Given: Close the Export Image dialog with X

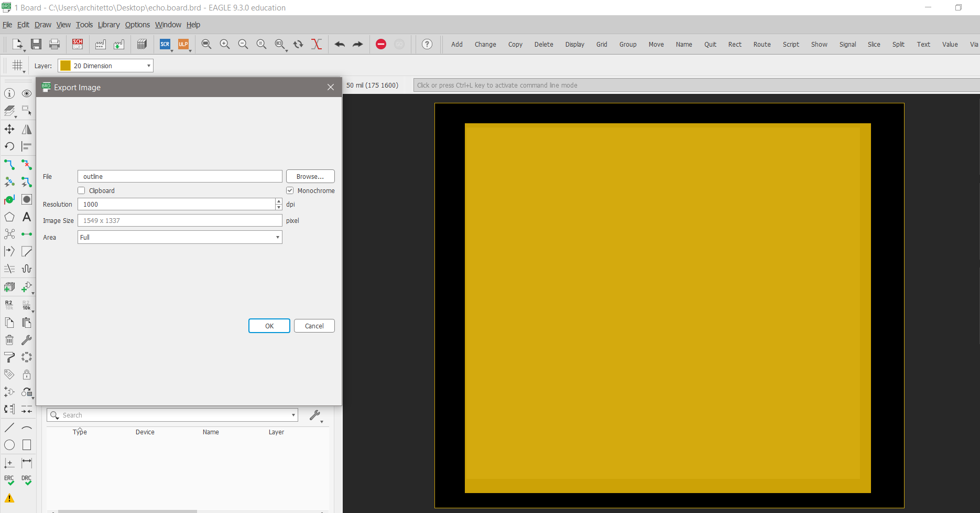Looking at the screenshot, I should [x=331, y=87].
